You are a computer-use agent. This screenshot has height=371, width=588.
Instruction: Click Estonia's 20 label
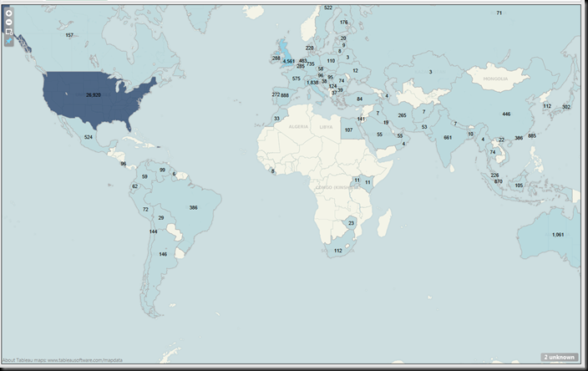[343, 38]
